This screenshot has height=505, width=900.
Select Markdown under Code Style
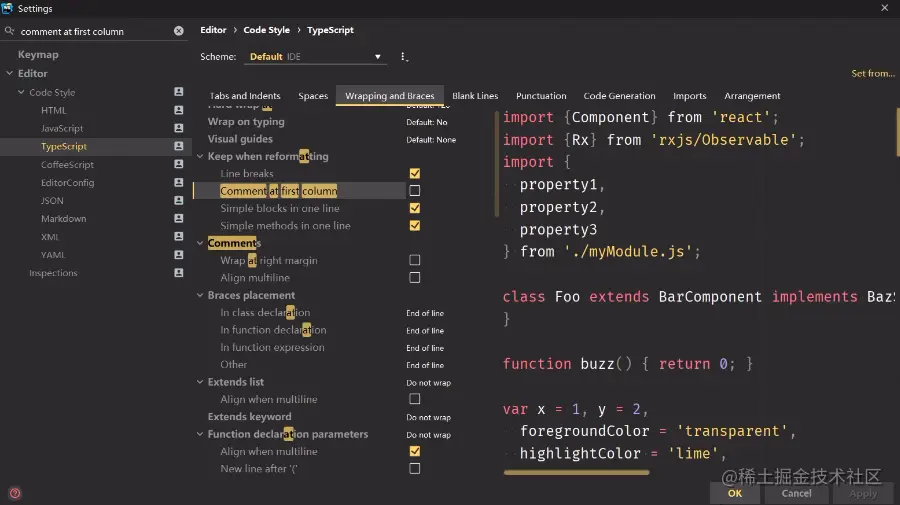tap(63, 218)
